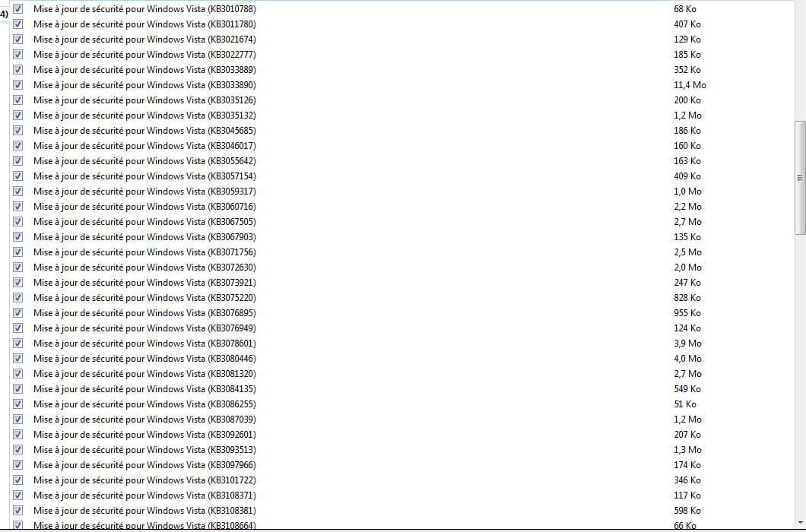Toggle checkbox for KB3046017
806x532 pixels.
pyautogui.click(x=18, y=145)
